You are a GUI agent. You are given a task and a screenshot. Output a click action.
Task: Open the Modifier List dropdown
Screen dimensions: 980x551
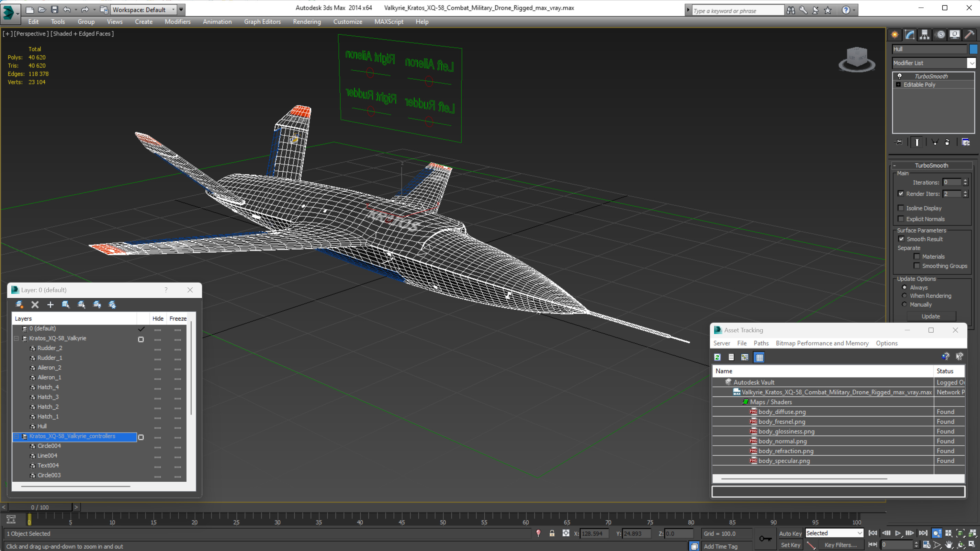pyautogui.click(x=971, y=63)
